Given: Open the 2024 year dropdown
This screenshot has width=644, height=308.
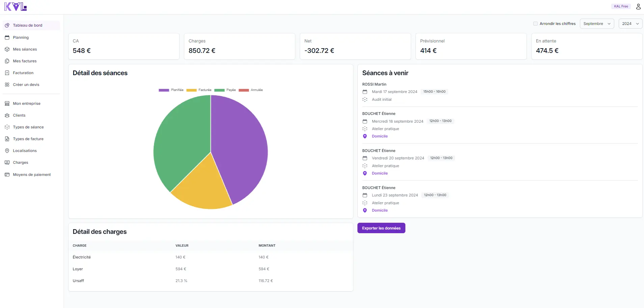Looking at the screenshot, I should [x=630, y=24].
